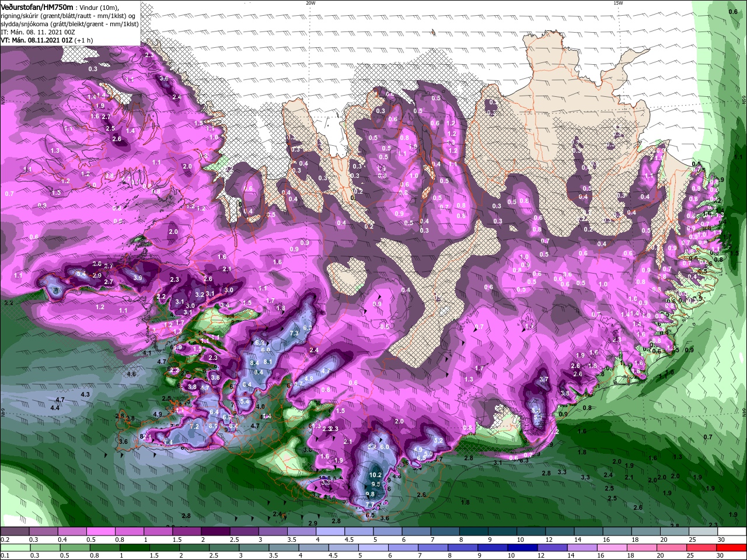This screenshot has height=560, width=747.
Task: Select the deep navy blue 10 swatch in the lower legend
Action: click(x=522, y=548)
